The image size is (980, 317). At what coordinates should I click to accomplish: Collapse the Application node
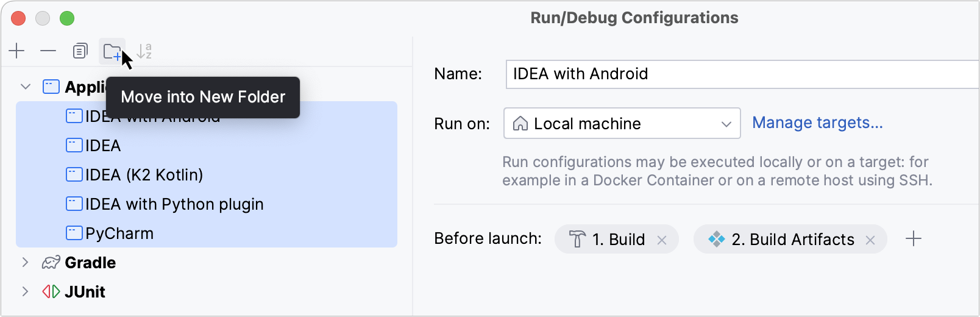click(26, 87)
